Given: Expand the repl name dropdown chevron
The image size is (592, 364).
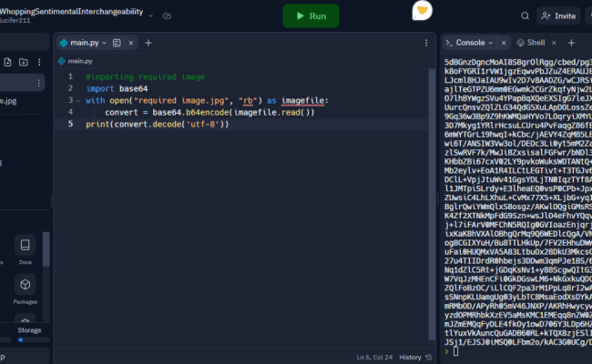Looking at the screenshot, I should [150, 15].
